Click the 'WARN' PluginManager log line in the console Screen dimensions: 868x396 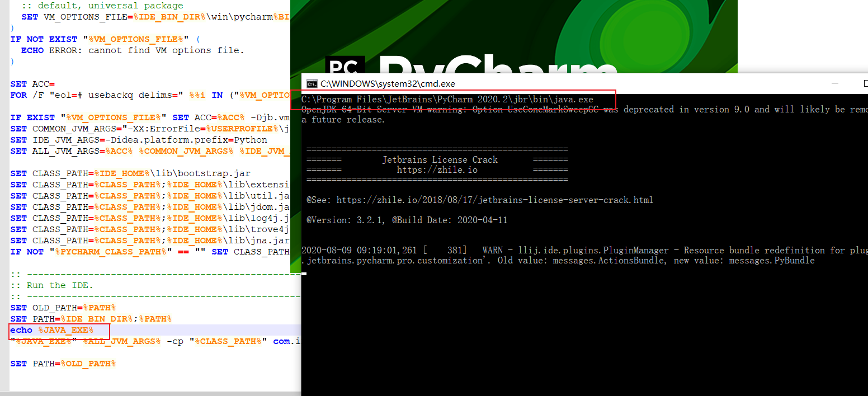click(584, 251)
